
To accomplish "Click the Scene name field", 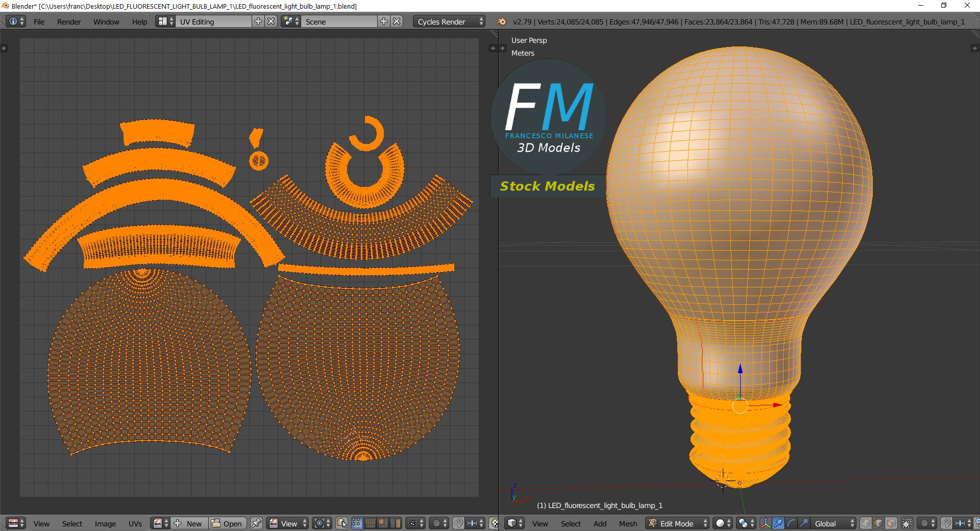I will (x=339, y=21).
